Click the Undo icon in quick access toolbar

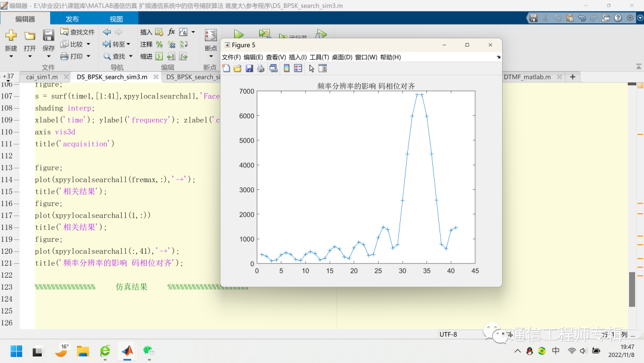[x=581, y=18]
